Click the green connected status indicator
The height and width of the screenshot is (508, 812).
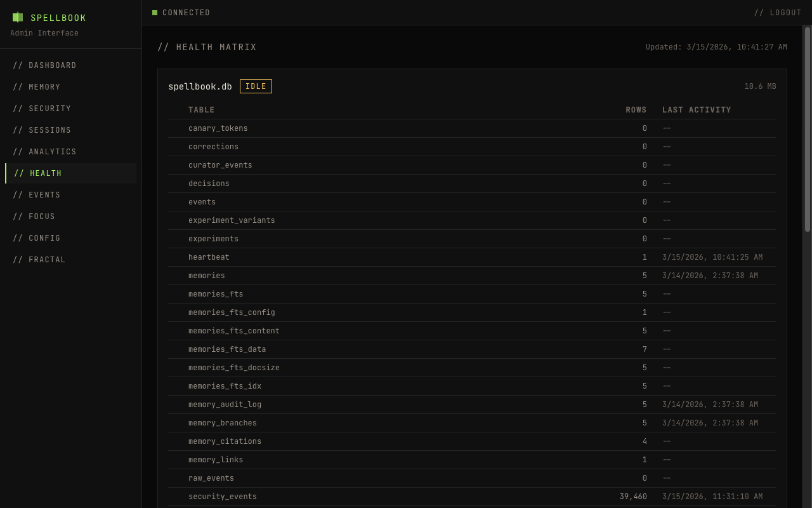point(155,13)
